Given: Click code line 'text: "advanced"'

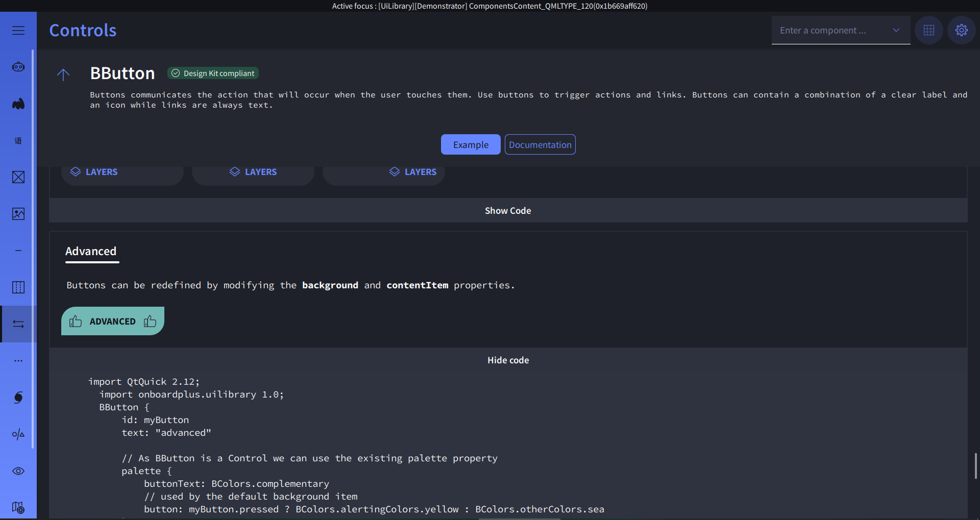Looking at the screenshot, I should click(x=166, y=433).
